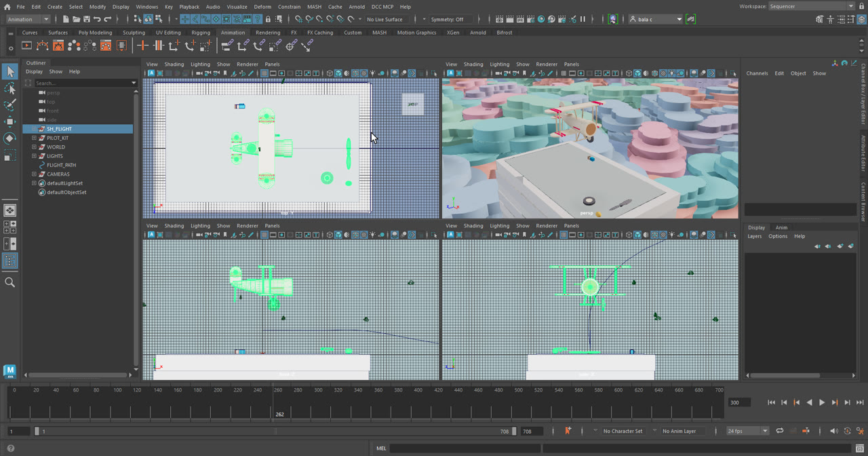
Task: Click the Set Bookmark icon near the range slider
Action: (x=568, y=431)
